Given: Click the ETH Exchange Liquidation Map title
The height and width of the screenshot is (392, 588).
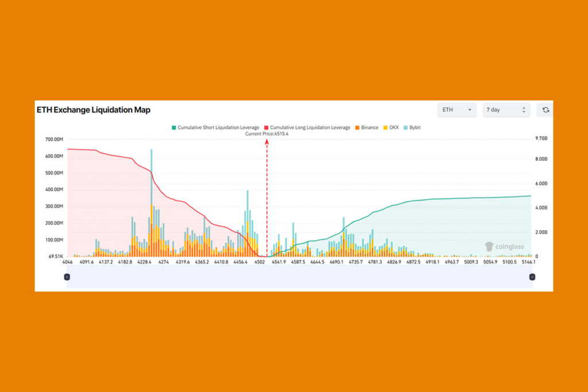Looking at the screenshot, I should pyautogui.click(x=93, y=110).
